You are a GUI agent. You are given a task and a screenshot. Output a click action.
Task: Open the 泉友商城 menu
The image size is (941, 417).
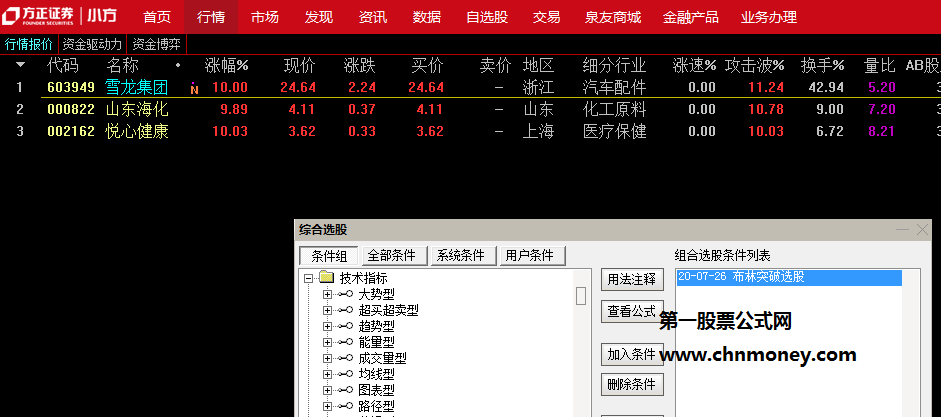click(x=613, y=17)
